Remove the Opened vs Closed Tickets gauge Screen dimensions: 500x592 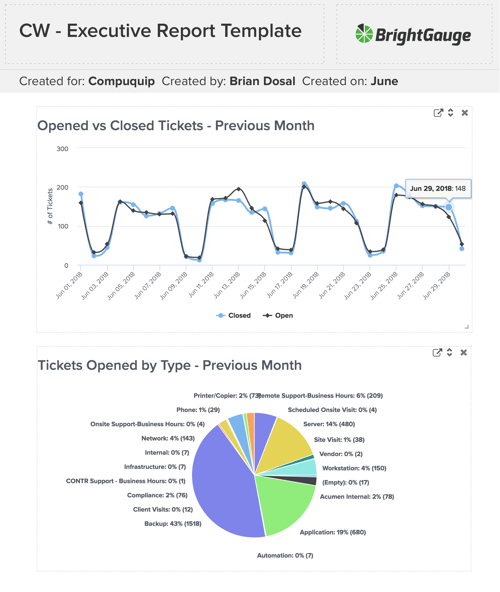pyautogui.click(x=465, y=113)
